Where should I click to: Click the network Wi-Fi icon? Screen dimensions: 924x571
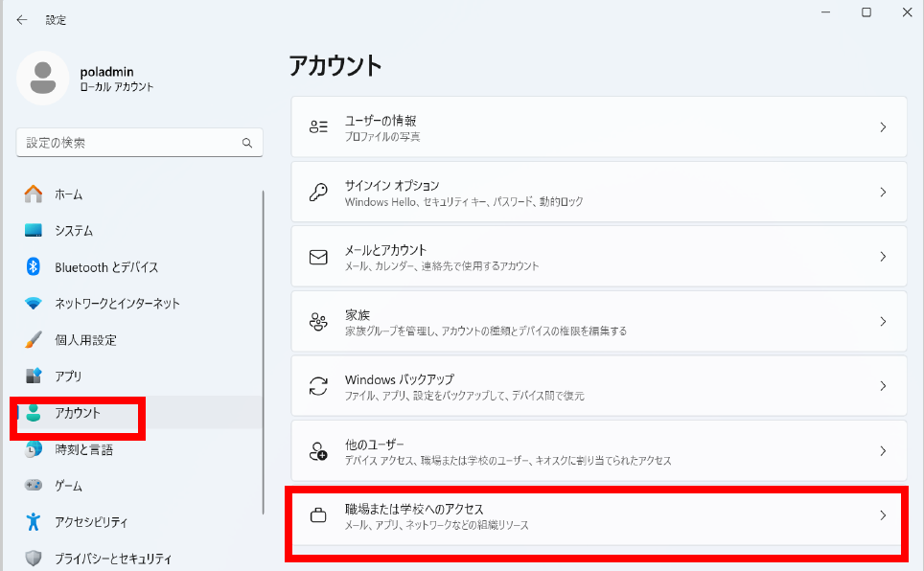(34, 304)
